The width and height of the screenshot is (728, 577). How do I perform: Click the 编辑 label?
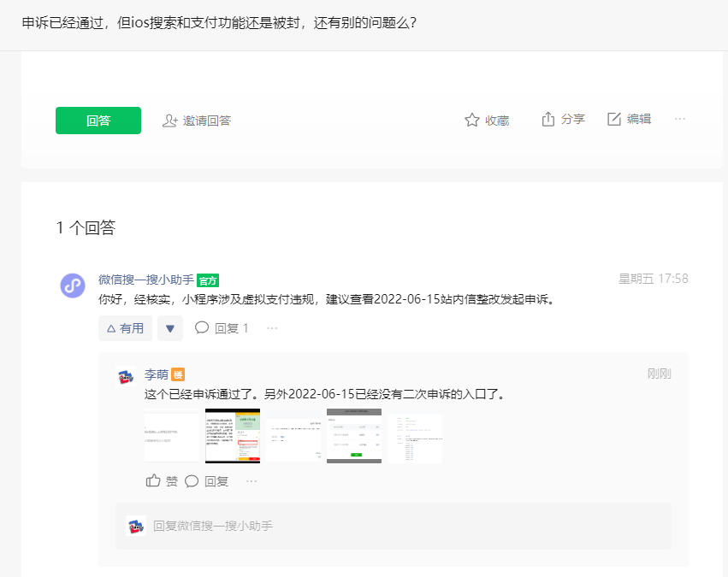[639, 119]
